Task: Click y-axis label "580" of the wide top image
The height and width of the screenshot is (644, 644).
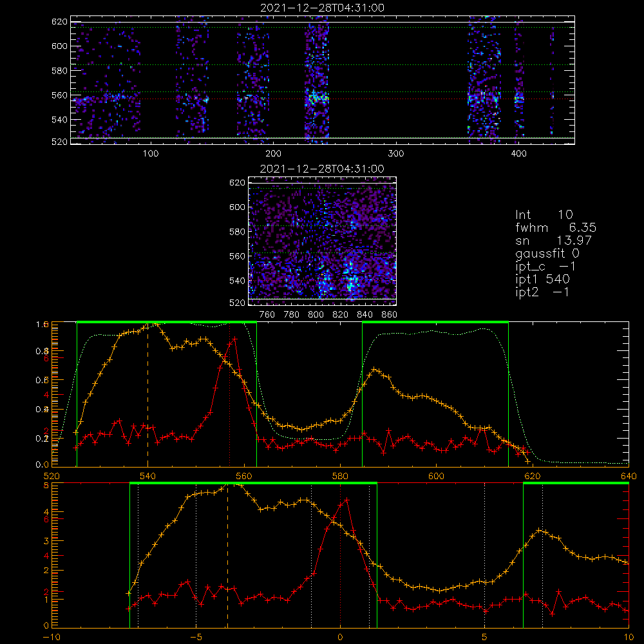Action: [59, 71]
